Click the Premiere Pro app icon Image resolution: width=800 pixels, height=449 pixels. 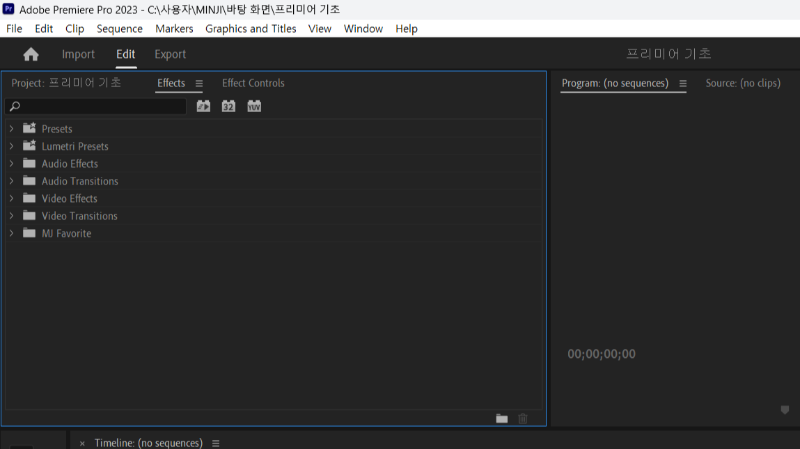pyautogui.click(x=8, y=9)
